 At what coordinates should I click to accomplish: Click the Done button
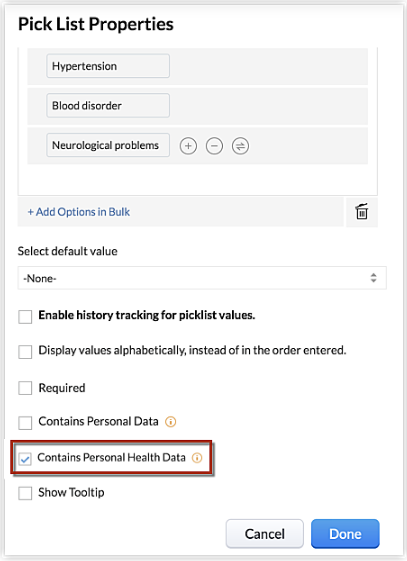click(x=345, y=534)
